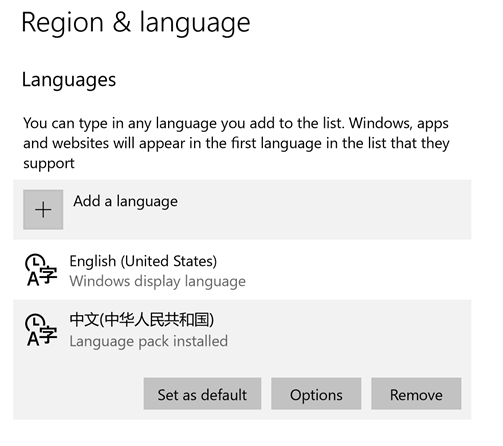
Task: Click the languages description paragraph
Action: pos(236,143)
